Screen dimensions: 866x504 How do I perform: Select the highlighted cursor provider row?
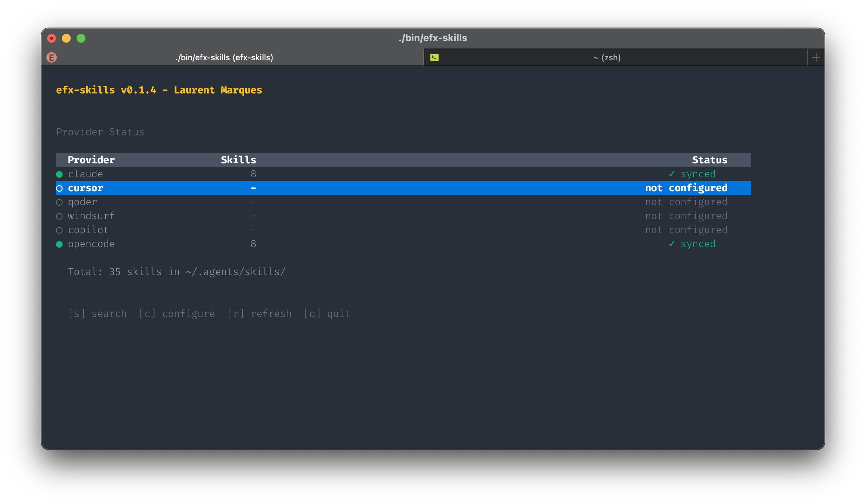pyautogui.click(x=85, y=188)
